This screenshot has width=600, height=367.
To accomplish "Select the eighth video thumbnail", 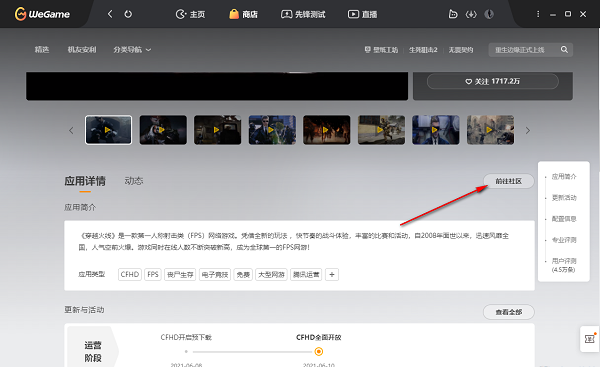I will [490, 130].
